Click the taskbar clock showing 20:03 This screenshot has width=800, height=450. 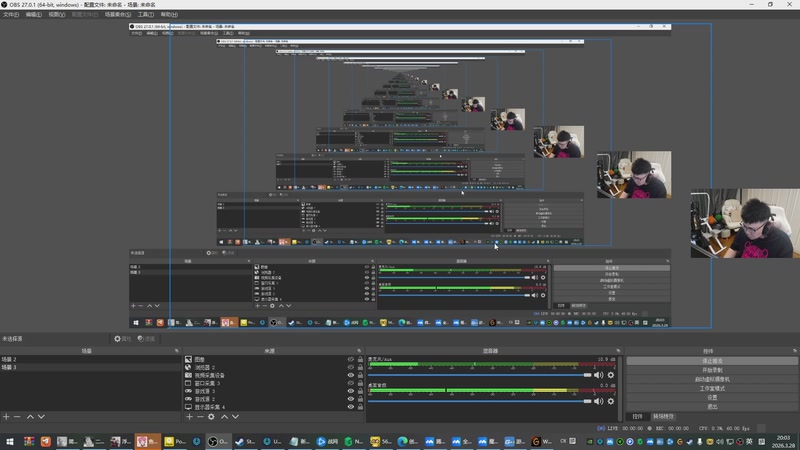click(x=784, y=441)
